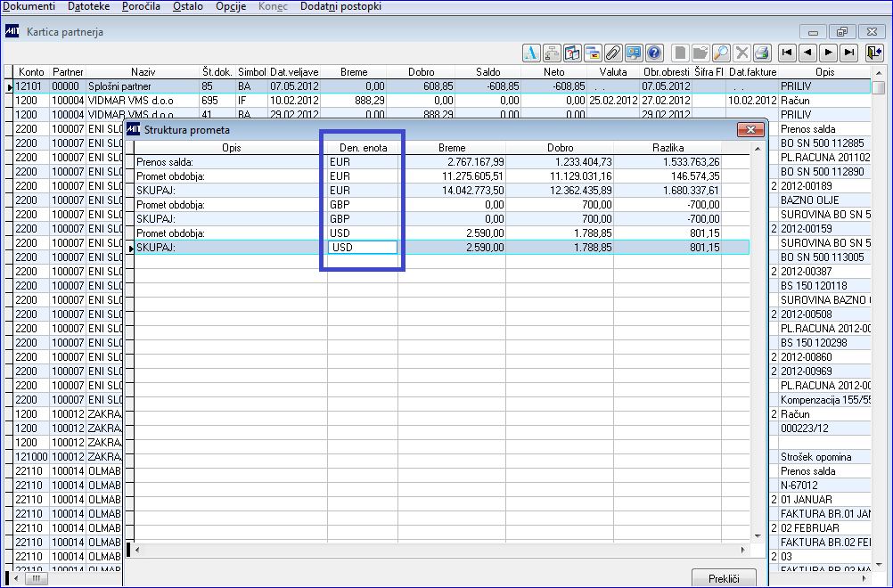This screenshot has width=893, height=588.
Task: Click the paperclip attachment icon
Action: (613, 53)
